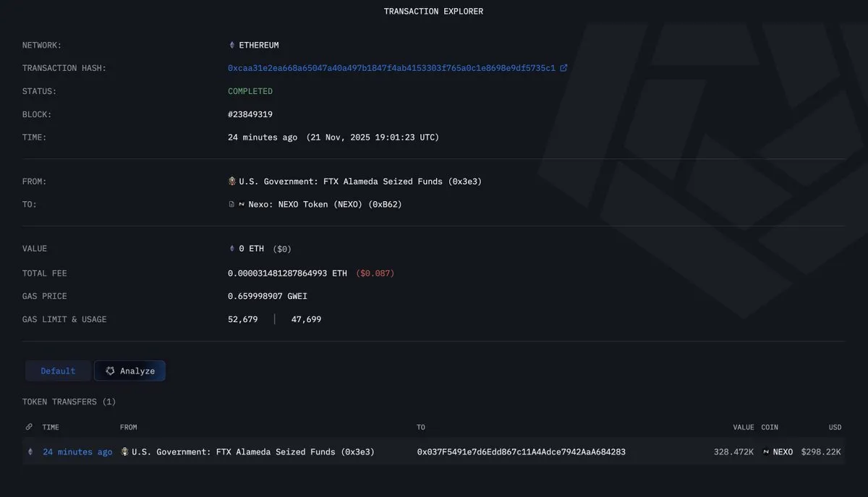Click block number #23849319
This screenshot has height=497, width=868.
tap(250, 114)
